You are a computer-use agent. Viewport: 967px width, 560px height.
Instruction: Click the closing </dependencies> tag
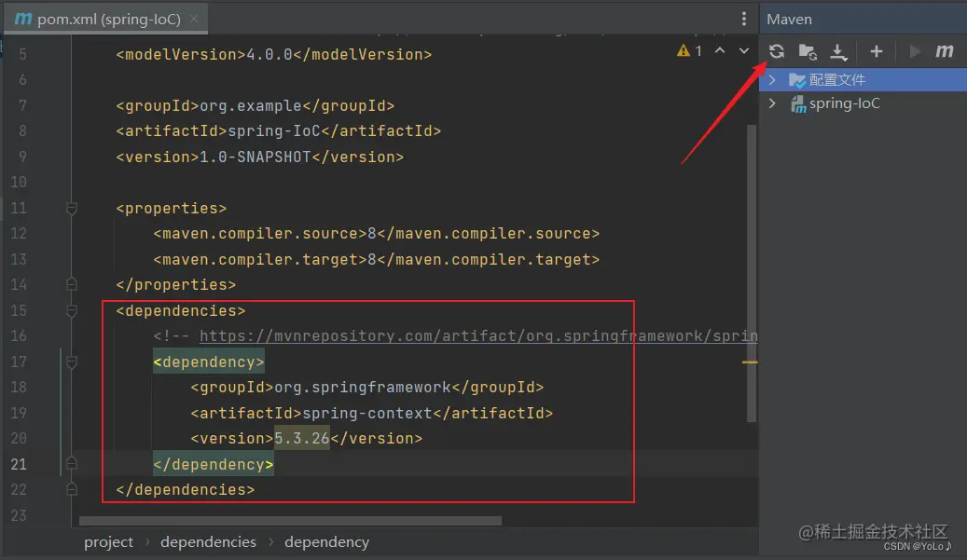tap(185, 489)
